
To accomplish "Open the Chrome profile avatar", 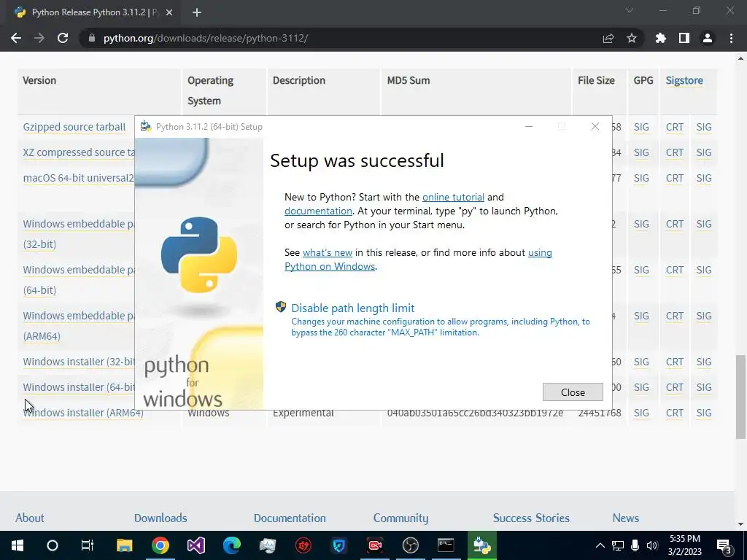I will click(708, 38).
